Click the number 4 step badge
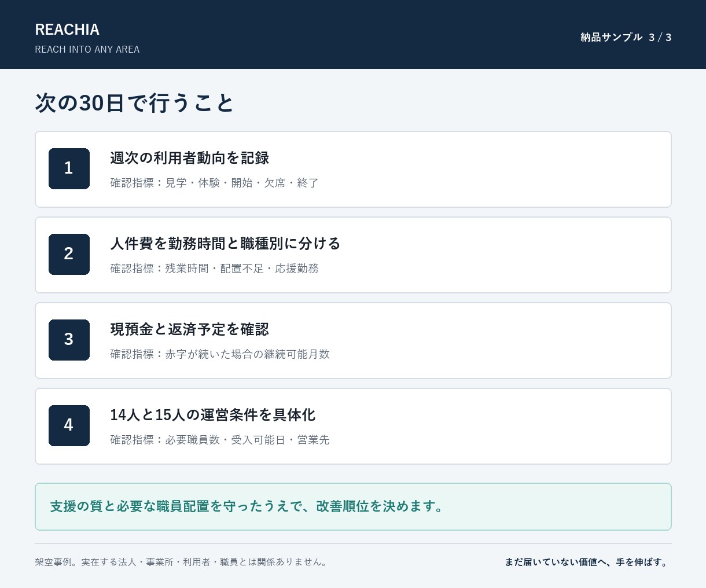The height and width of the screenshot is (588, 706). click(69, 425)
